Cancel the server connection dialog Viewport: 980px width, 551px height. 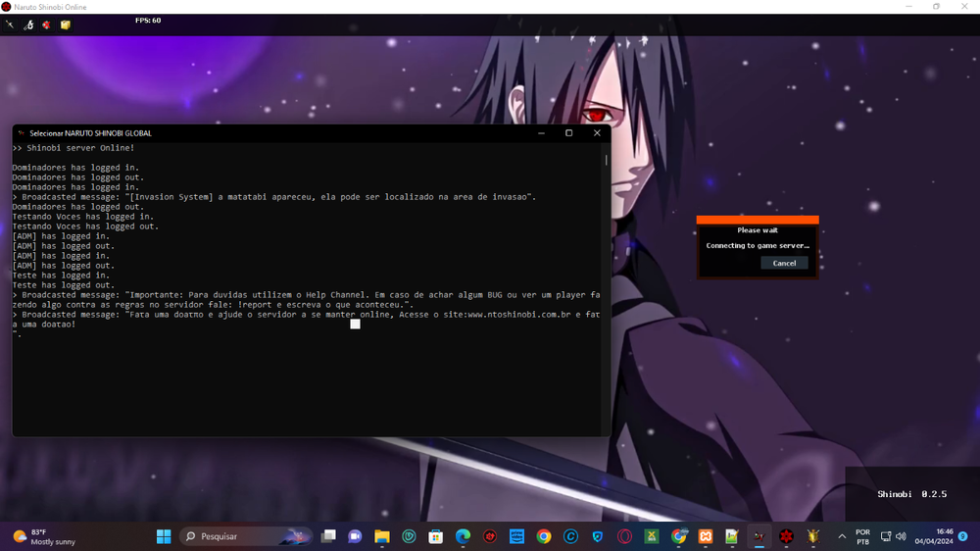[784, 263]
